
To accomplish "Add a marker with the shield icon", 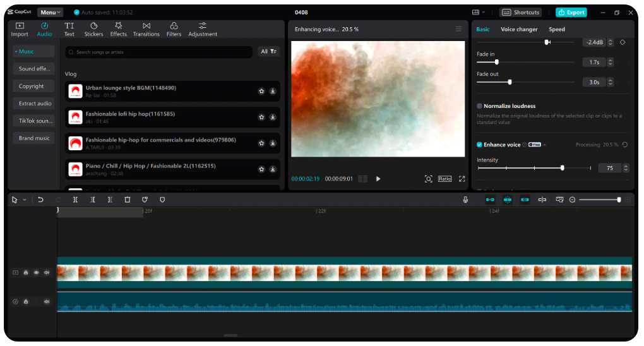I will click(x=162, y=200).
